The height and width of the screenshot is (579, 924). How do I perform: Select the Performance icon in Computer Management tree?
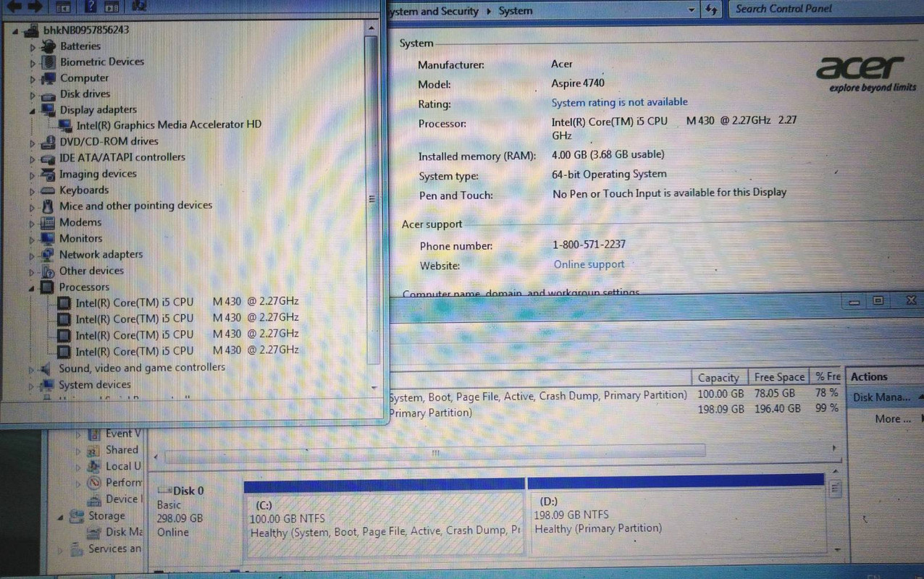point(93,483)
